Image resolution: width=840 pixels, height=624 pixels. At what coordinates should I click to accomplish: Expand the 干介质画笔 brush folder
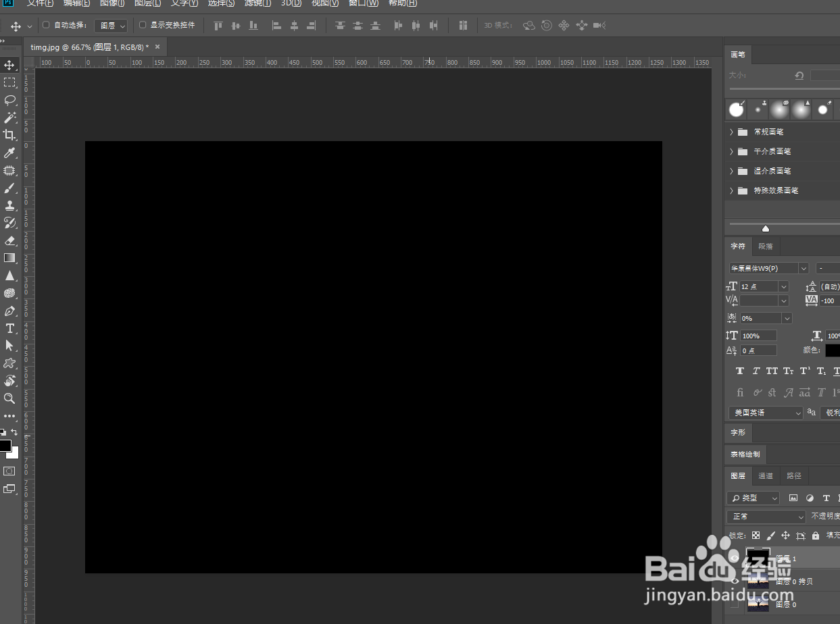pyautogui.click(x=732, y=151)
